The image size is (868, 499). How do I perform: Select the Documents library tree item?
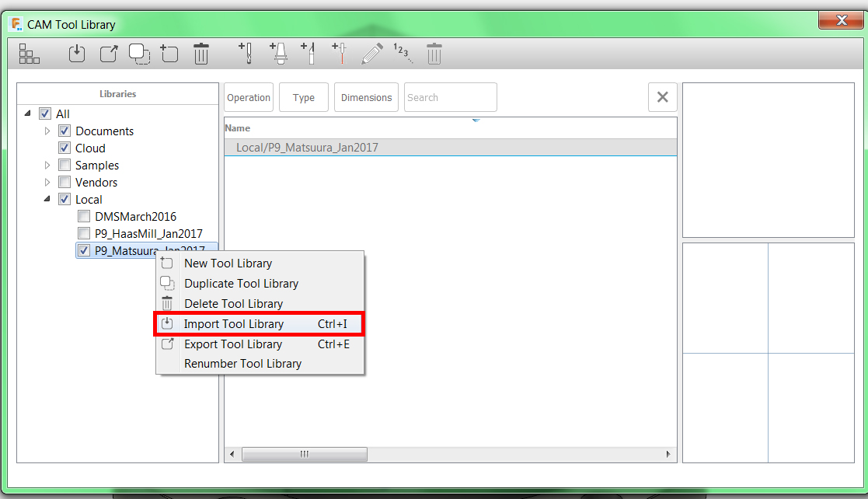(x=105, y=131)
